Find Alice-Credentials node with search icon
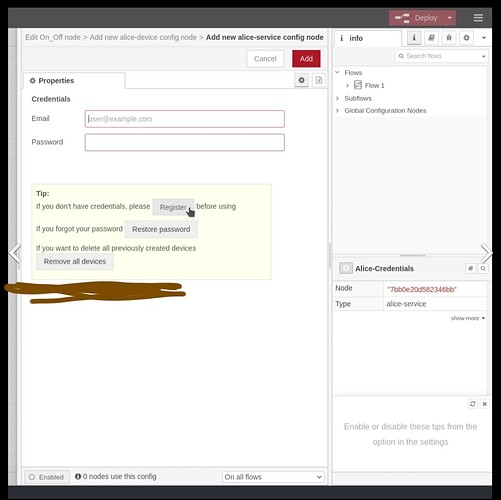The height and width of the screenshot is (500, 501). coord(483,268)
